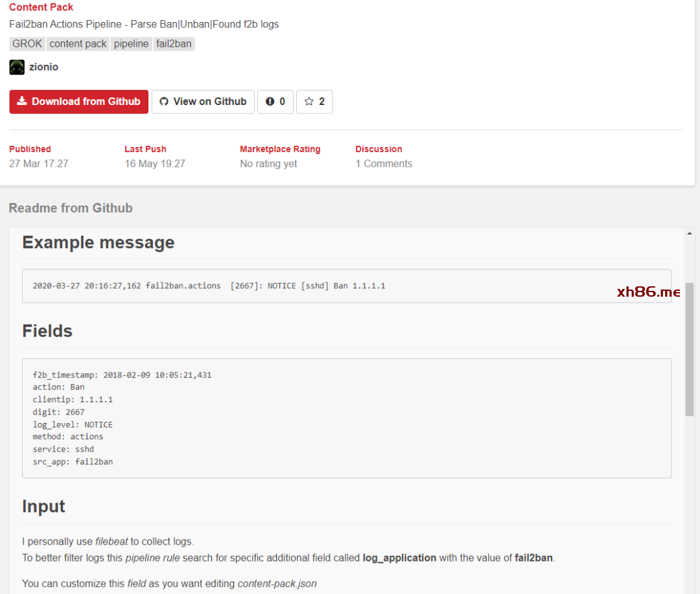Click the Marketplace Rating label
The image size is (700, 594).
click(280, 149)
